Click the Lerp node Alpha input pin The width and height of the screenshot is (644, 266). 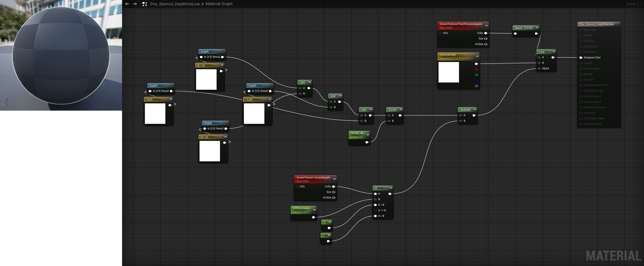pyautogui.click(x=539, y=68)
